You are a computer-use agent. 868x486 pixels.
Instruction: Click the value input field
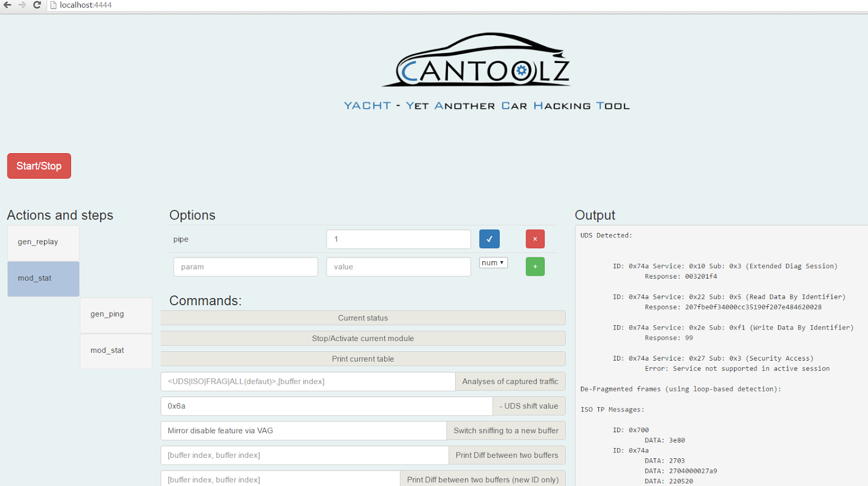tap(399, 267)
